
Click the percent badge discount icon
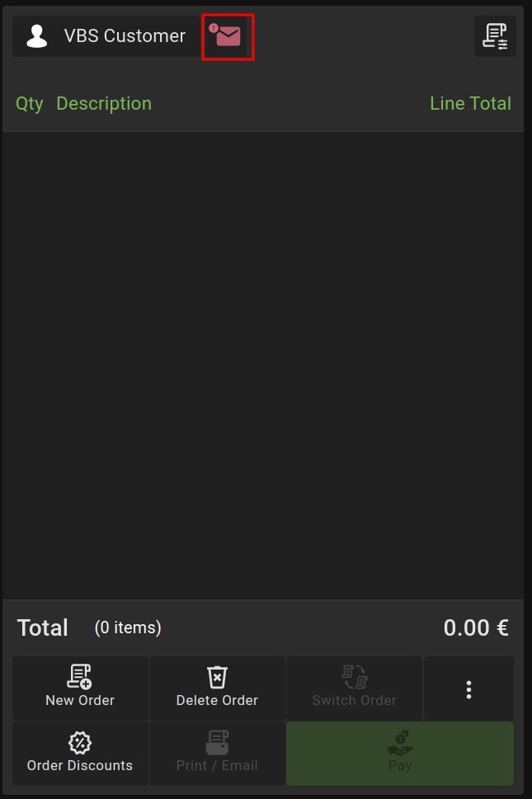pyautogui.click(x=80, y=742)
